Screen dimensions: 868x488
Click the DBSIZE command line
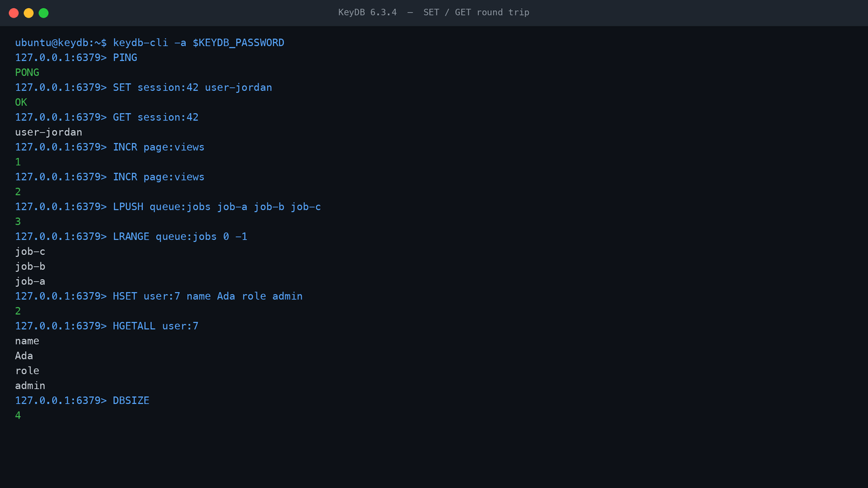click(82, 401)
